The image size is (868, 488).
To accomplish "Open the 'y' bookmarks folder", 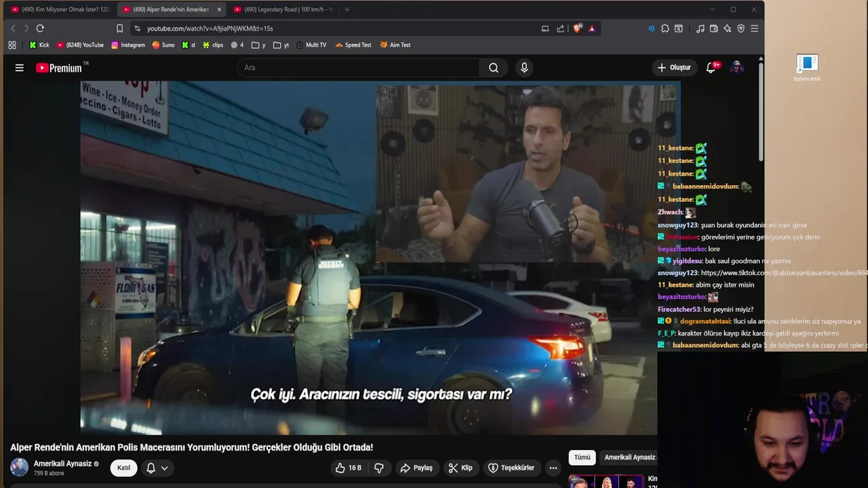I will [258, 45].
